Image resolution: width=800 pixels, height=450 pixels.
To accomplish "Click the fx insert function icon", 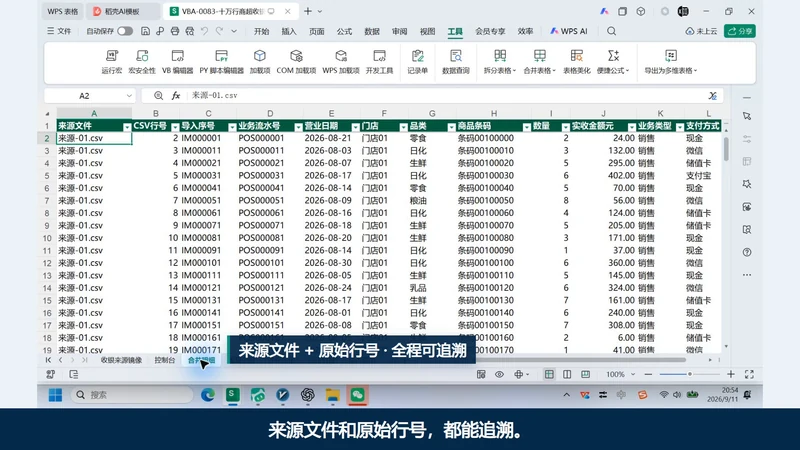I will [176, 95].
